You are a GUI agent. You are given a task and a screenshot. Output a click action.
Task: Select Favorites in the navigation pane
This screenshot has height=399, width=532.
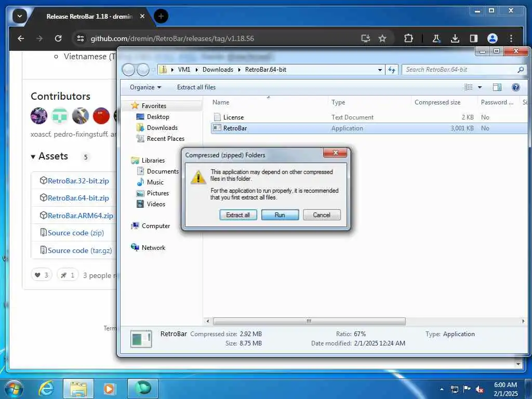154,106
